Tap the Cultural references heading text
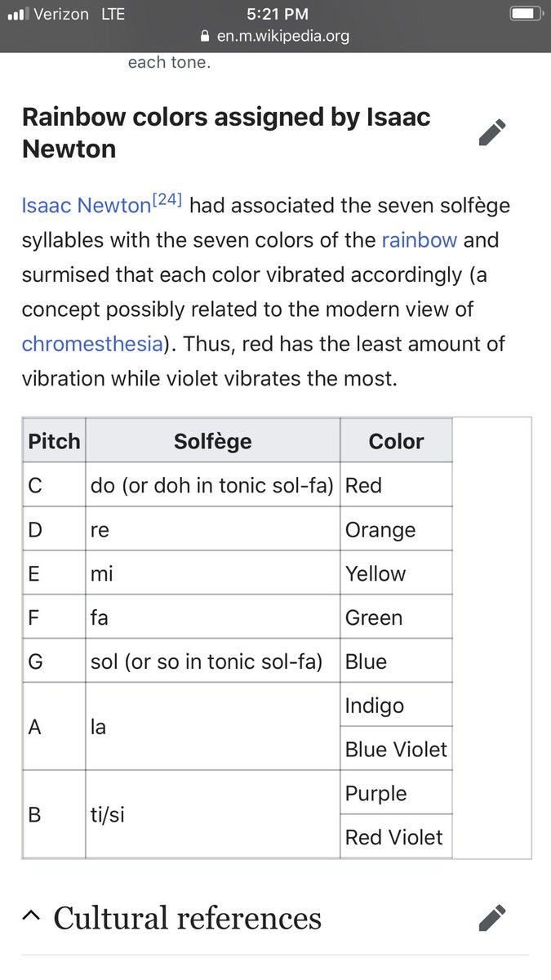Viewport: 551px width, 980px height. [x=187, y=918]
